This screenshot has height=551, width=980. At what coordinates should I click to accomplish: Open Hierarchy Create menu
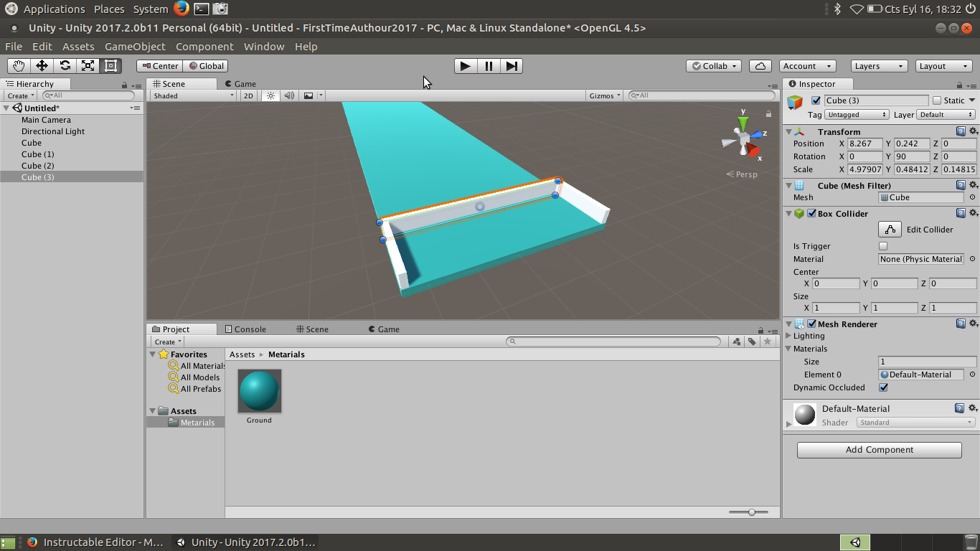(20, 95)
